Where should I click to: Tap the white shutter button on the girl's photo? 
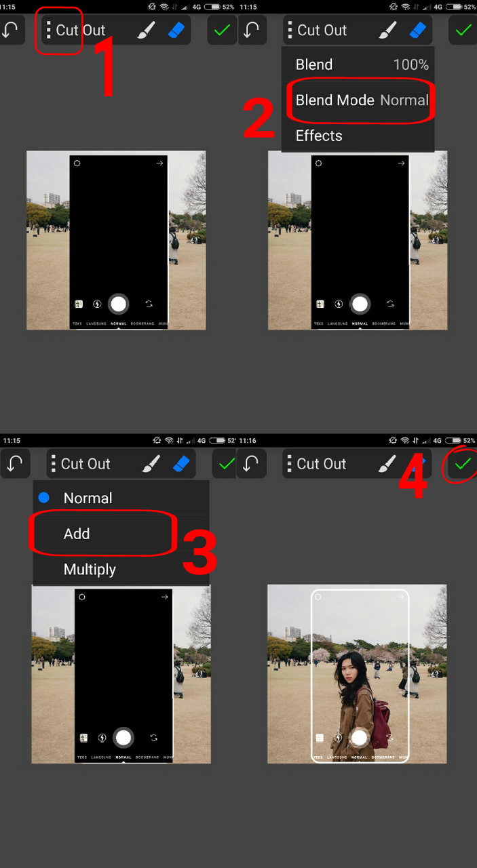(360, 737)
